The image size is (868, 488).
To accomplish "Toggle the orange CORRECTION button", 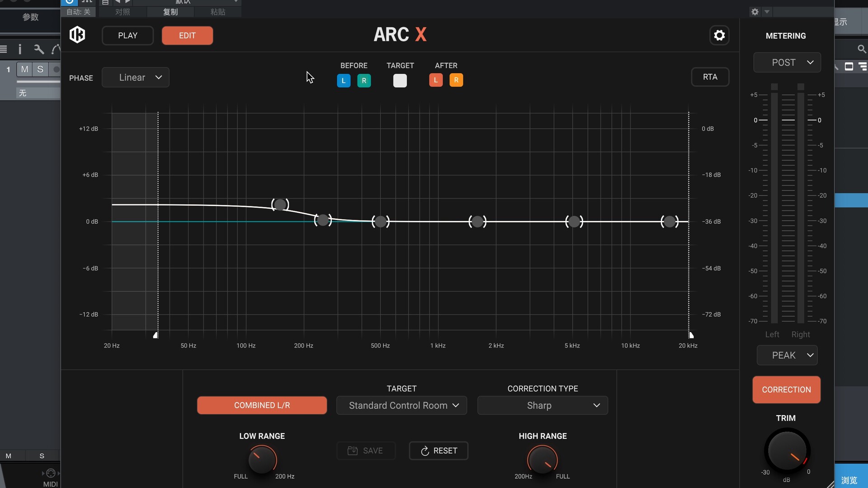I will point(786,389).
